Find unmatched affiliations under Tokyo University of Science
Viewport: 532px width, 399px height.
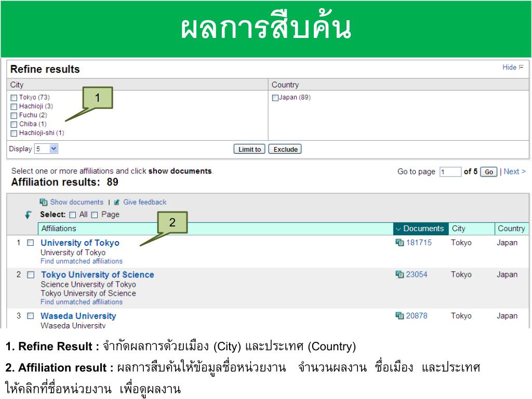coord(82,302)
